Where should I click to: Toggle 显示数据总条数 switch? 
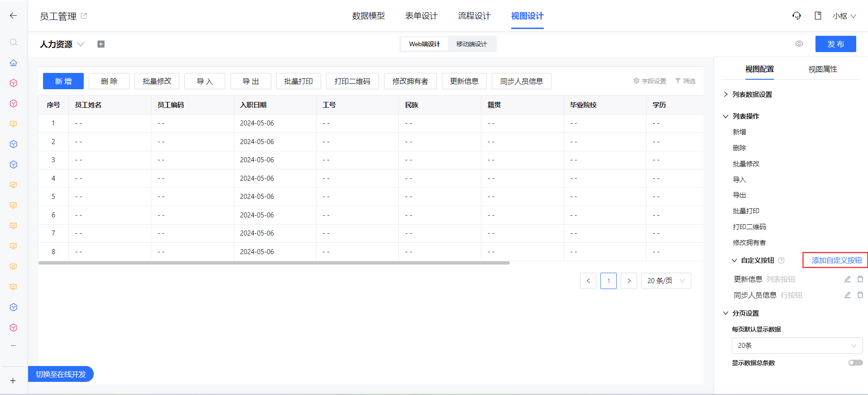pos(856,363)
